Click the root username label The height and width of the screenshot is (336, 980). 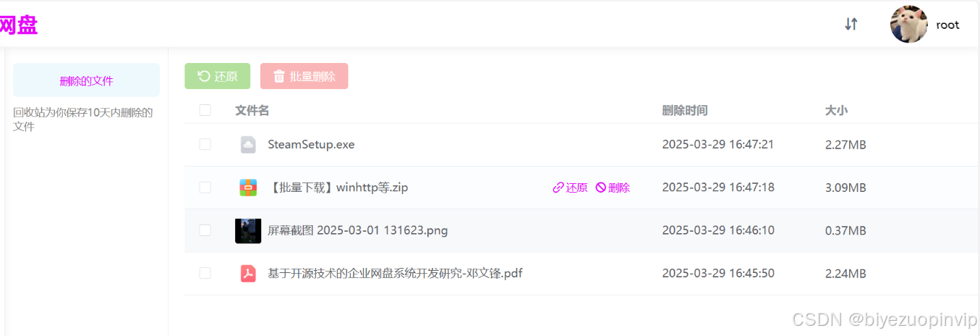(947, 25)
